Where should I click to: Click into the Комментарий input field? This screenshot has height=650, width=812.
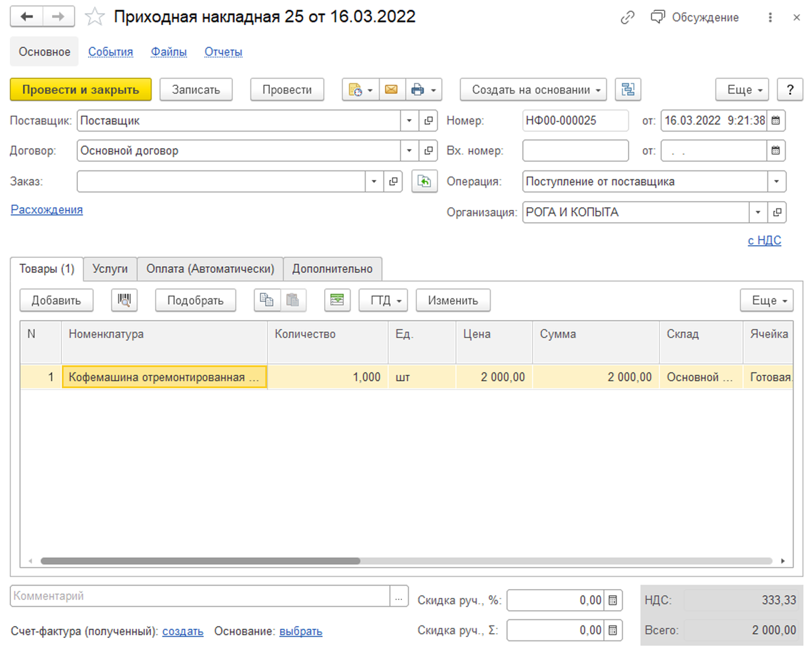tap(200, 597)
